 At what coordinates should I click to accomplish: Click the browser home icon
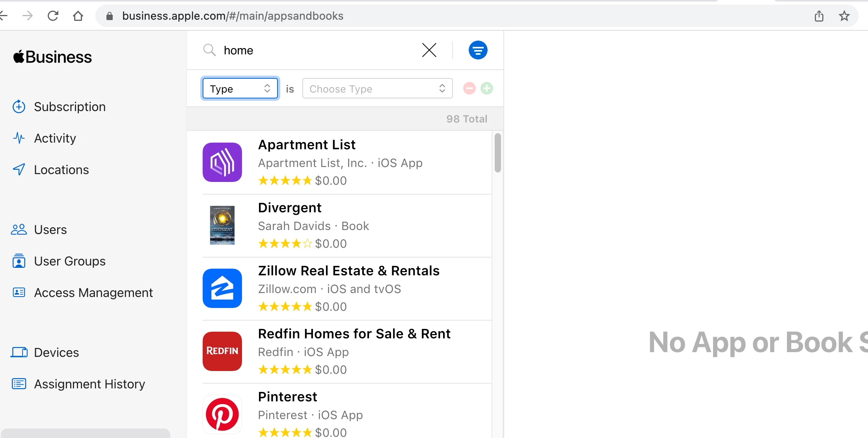[78, 16]
